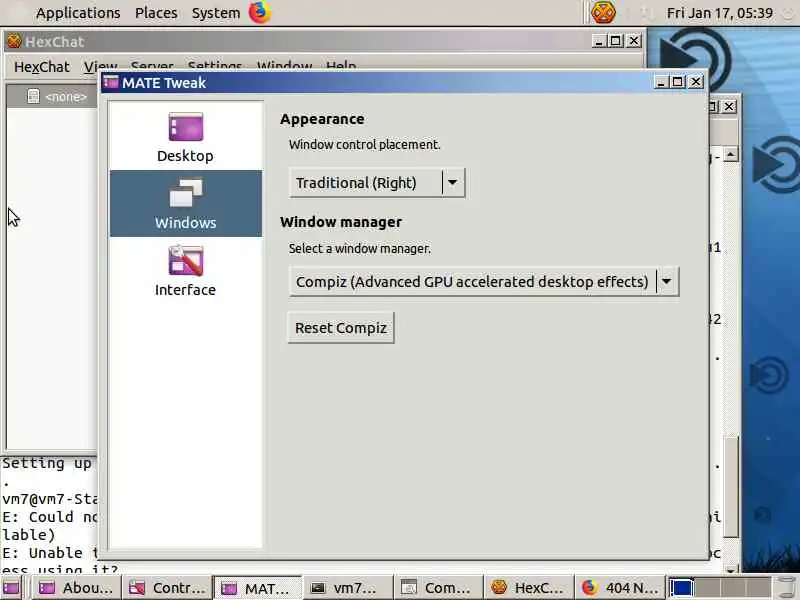Click the scroll-up arrow in the background window
The width and height of the screenshot is (800, 600).
pos(731,154)
